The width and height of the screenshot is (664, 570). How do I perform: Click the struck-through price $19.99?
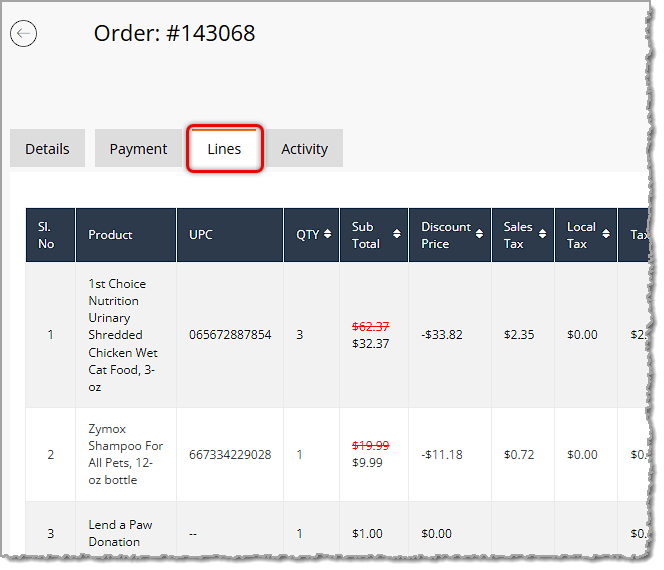[x=371, y=445]
